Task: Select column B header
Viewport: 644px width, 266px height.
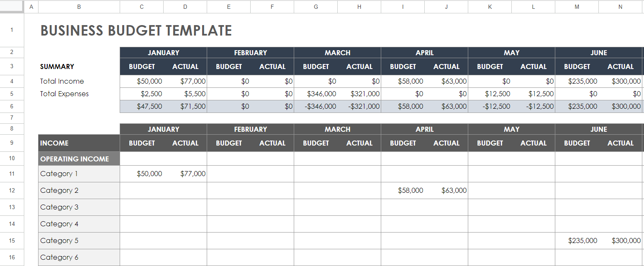Action: point(79,7)
